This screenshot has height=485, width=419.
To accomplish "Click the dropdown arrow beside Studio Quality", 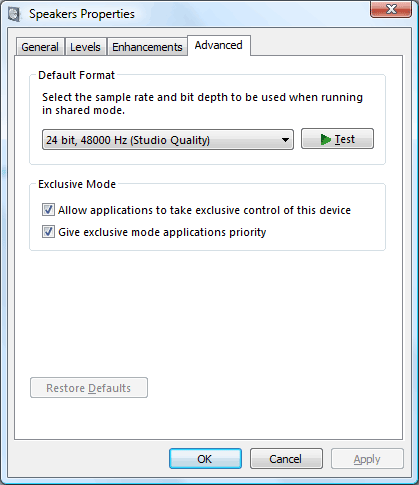I will point(285,140).
